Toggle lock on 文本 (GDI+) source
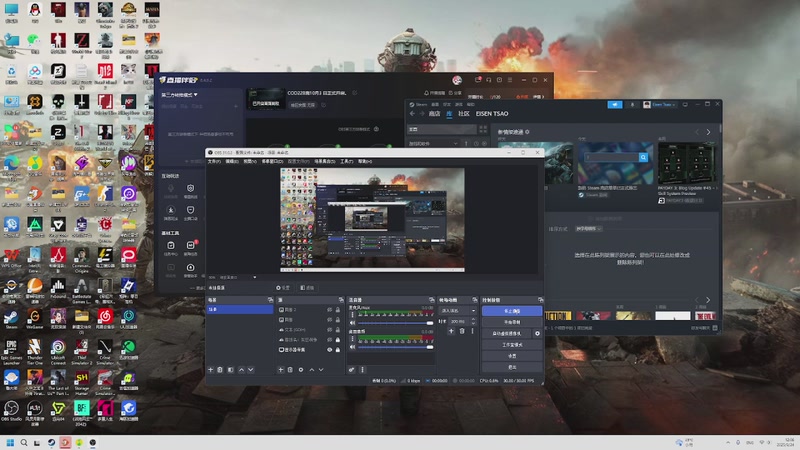The height and width of the screenshot is (450, 800). point(338,330)
